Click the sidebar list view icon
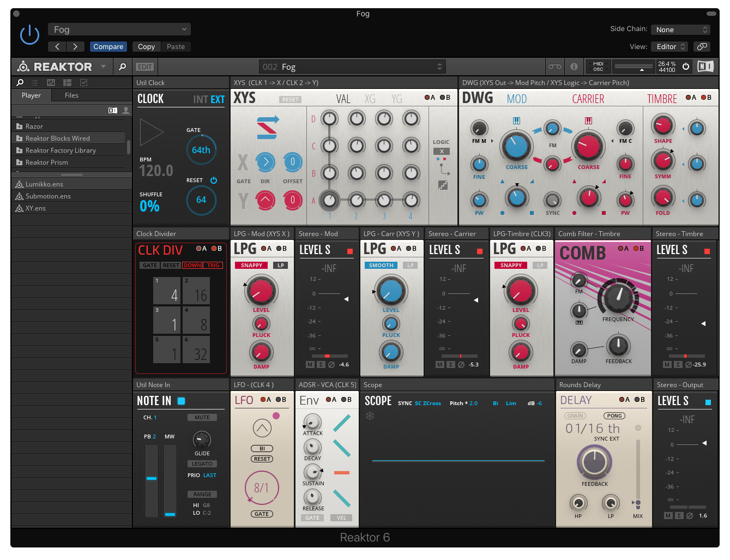Image resolution: width=730 pixels, height=560 pixels. (35, 82)
